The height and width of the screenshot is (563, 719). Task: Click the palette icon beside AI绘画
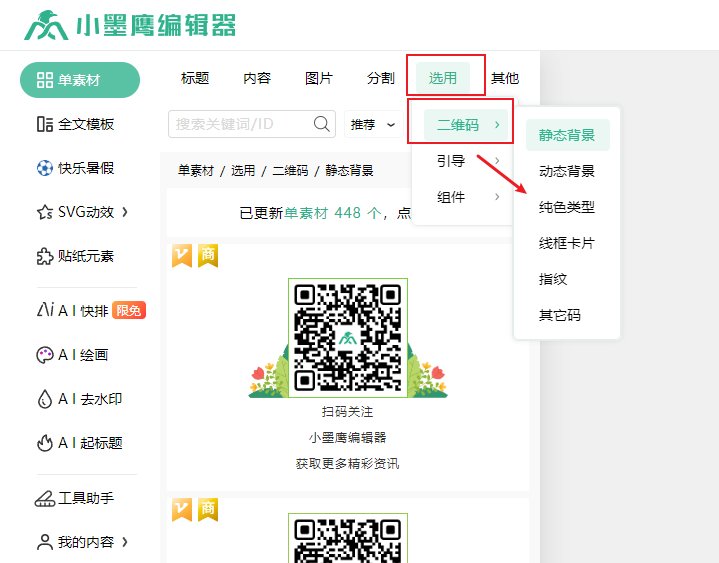pyautogui.click(x=44, y=355)
